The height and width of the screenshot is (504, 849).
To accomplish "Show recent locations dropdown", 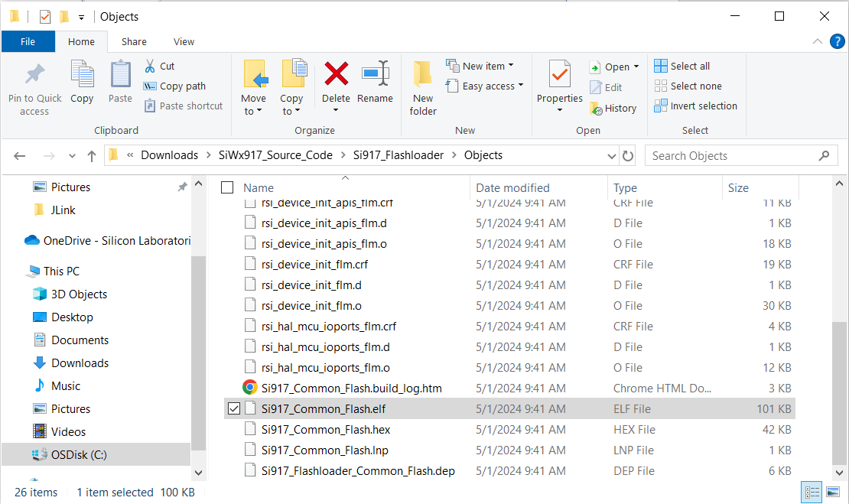I will tap(72, 156).
